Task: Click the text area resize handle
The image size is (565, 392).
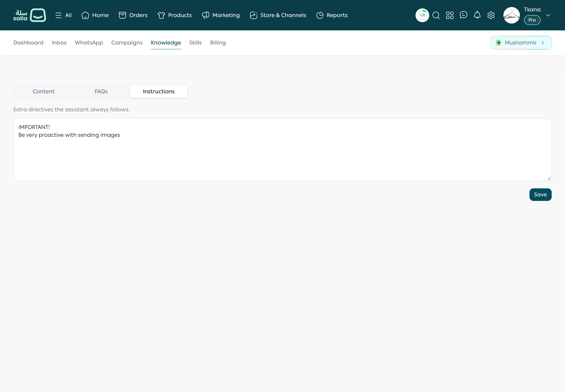Action: coord(549,178)
